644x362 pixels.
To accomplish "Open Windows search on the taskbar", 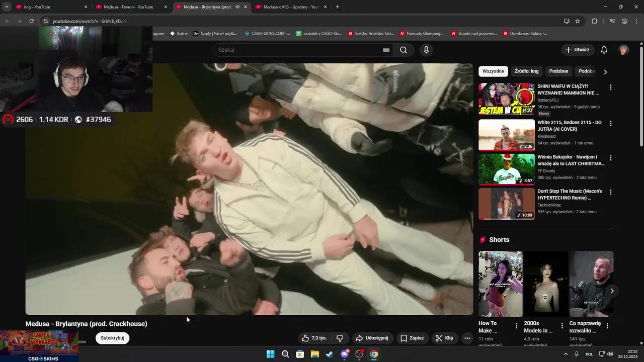I will (x=285, y=354).
